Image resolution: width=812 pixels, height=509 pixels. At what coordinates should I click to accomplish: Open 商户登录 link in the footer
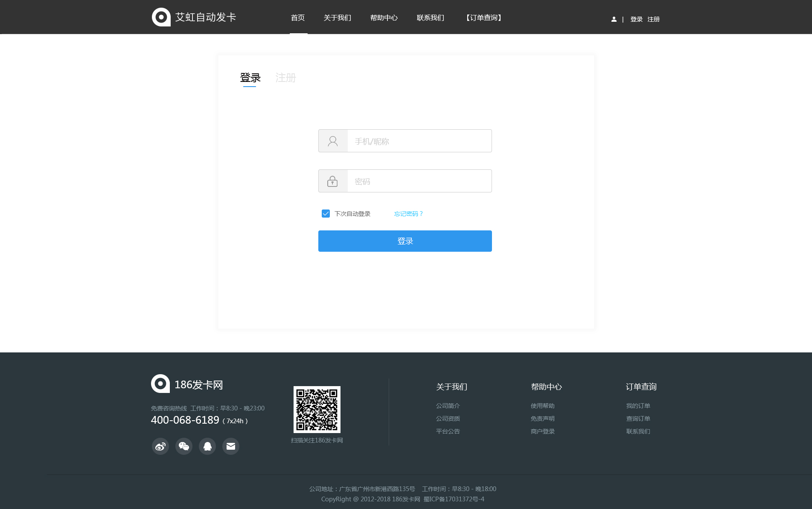tap(542, 431)
